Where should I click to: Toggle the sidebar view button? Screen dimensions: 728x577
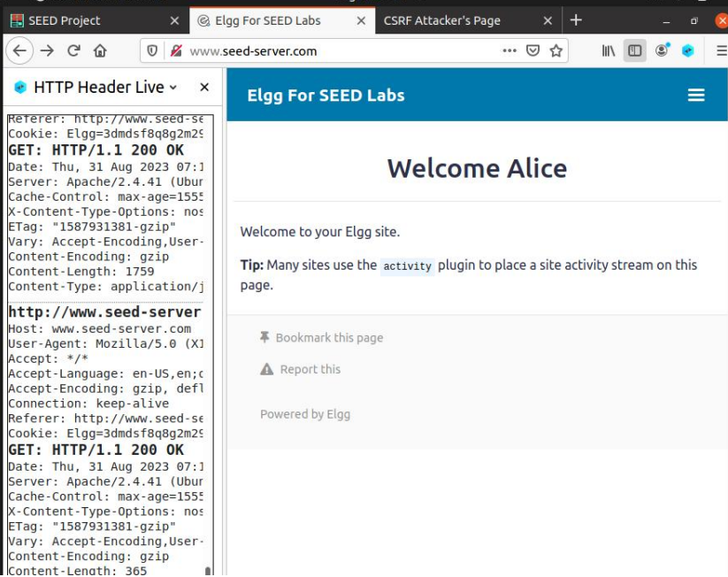[x=634, y=50]
